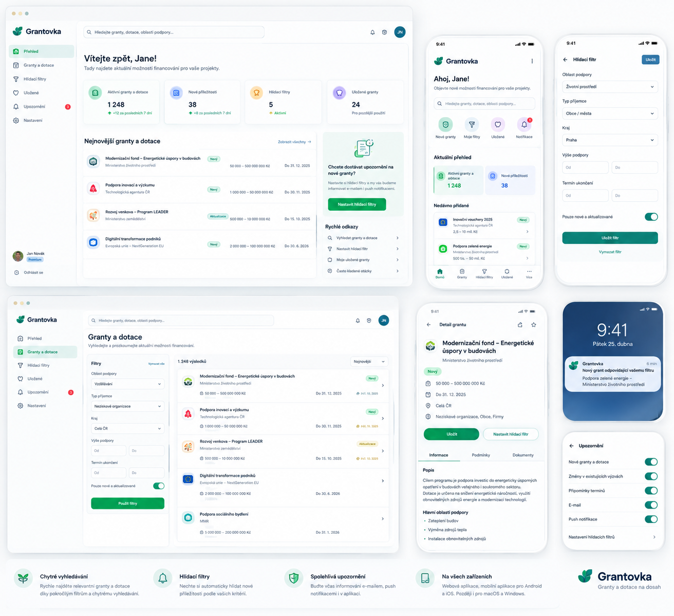Switch to the Podmínky tab
The height and width of the screenshot is (616, 674).
tap(481, 455)
